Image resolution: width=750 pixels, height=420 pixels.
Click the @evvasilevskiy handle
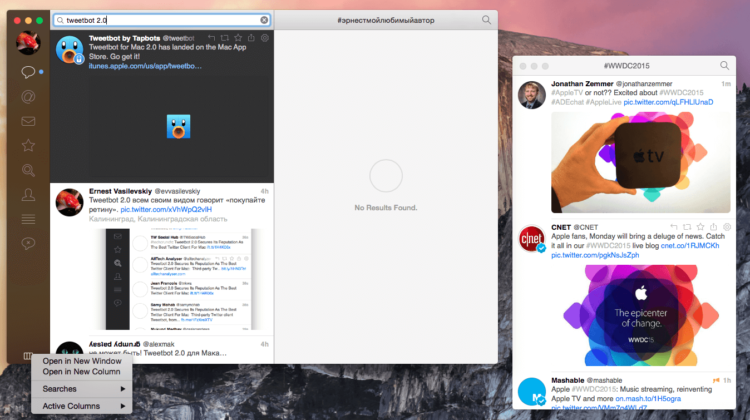[x=177, y=191]
